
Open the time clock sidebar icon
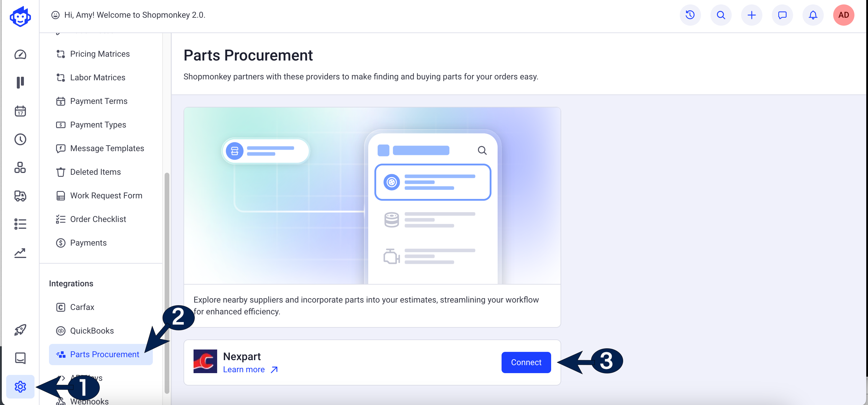20,139
